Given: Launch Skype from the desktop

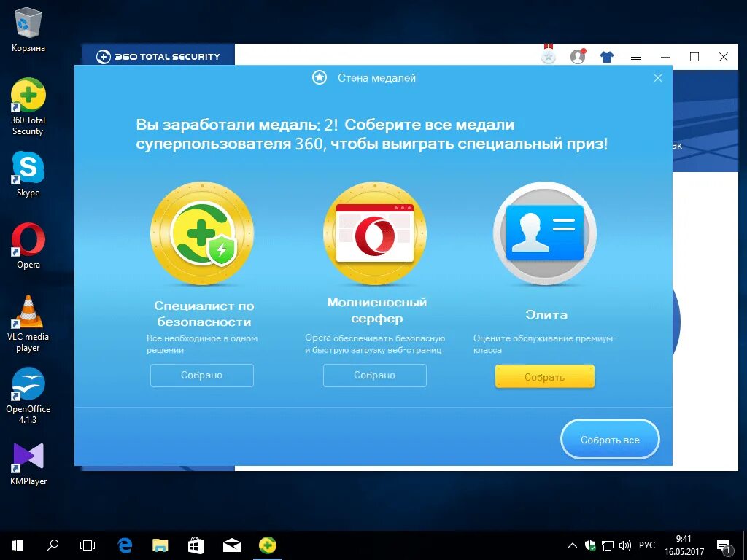Looking at the screenshot, I should pos(27,166).
